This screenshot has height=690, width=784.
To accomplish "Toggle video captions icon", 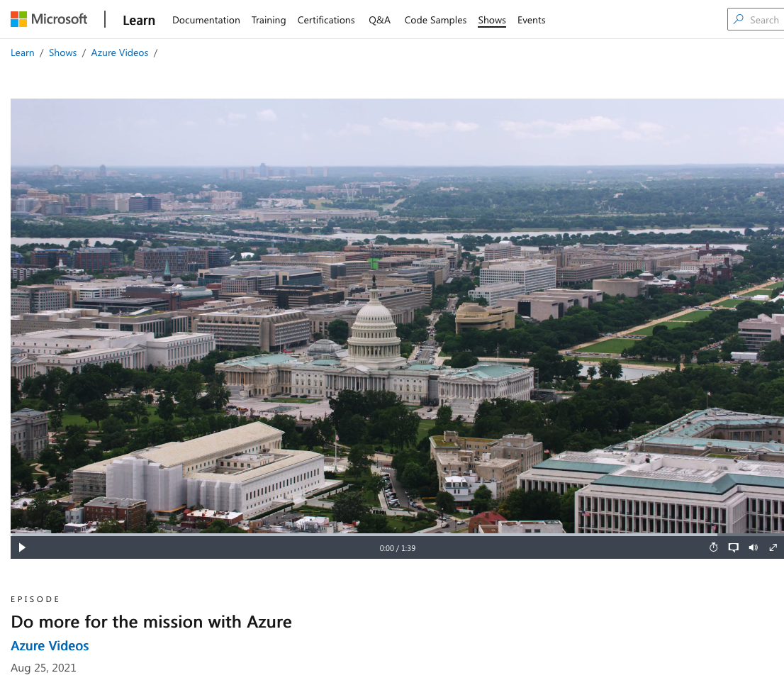I will (734, 547).
